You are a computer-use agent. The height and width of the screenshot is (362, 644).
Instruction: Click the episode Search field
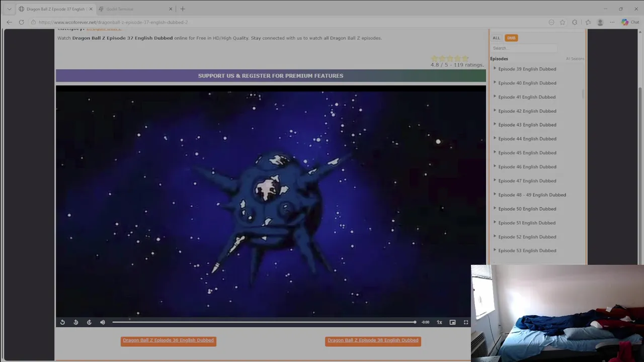pos(524,48)
